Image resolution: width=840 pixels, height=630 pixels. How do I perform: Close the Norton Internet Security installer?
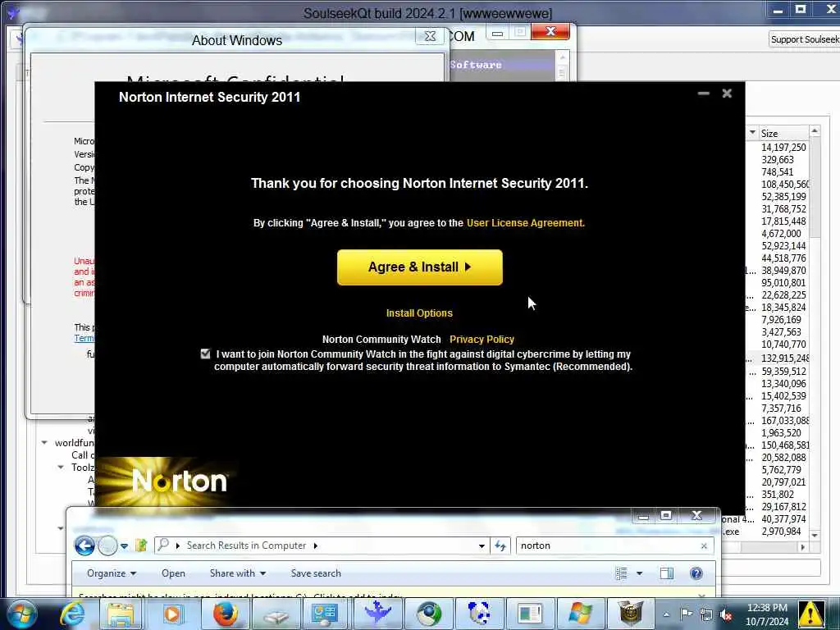(x=727, y=94)
